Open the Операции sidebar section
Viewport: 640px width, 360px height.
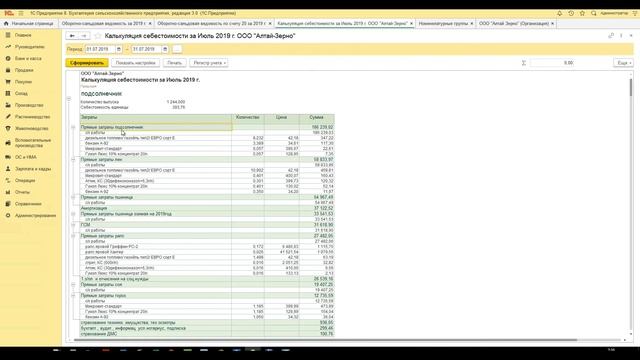pyautogui.click(x=25, y=180)
